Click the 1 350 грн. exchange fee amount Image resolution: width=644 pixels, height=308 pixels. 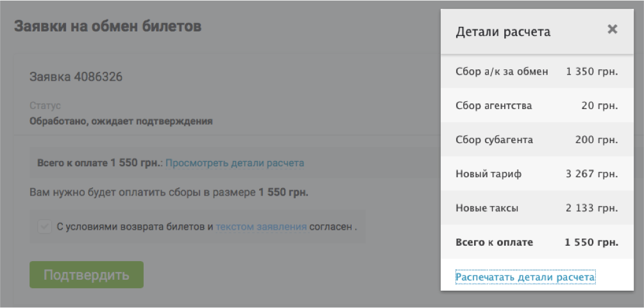pos(591,71)
